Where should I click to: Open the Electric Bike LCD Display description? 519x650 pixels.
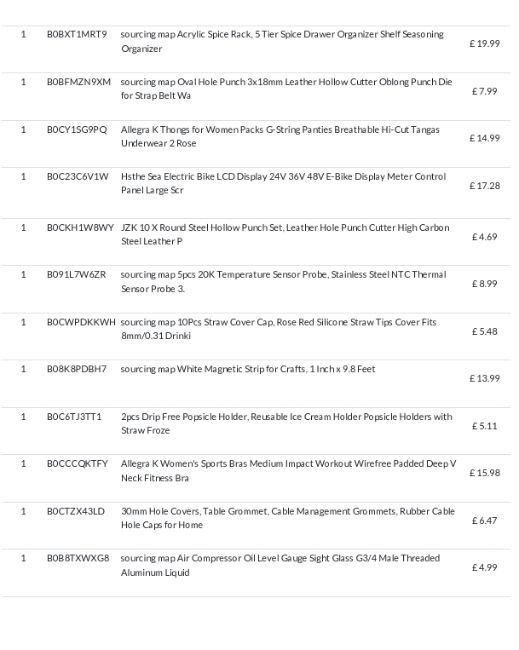point(284,183)
